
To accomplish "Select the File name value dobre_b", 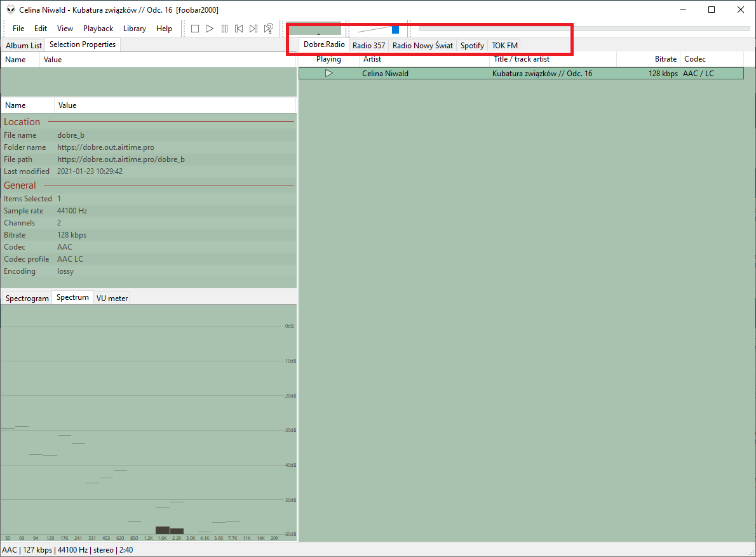I will click(71, 135).
